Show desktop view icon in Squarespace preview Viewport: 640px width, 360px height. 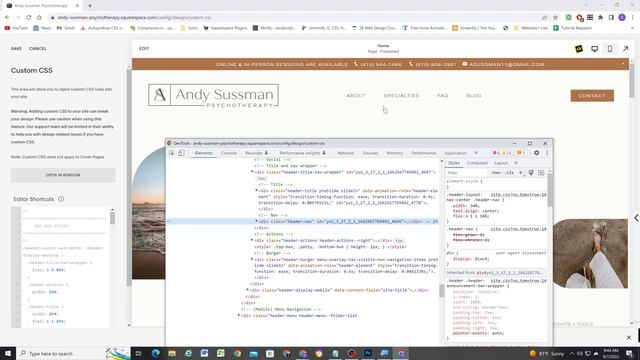594,49
